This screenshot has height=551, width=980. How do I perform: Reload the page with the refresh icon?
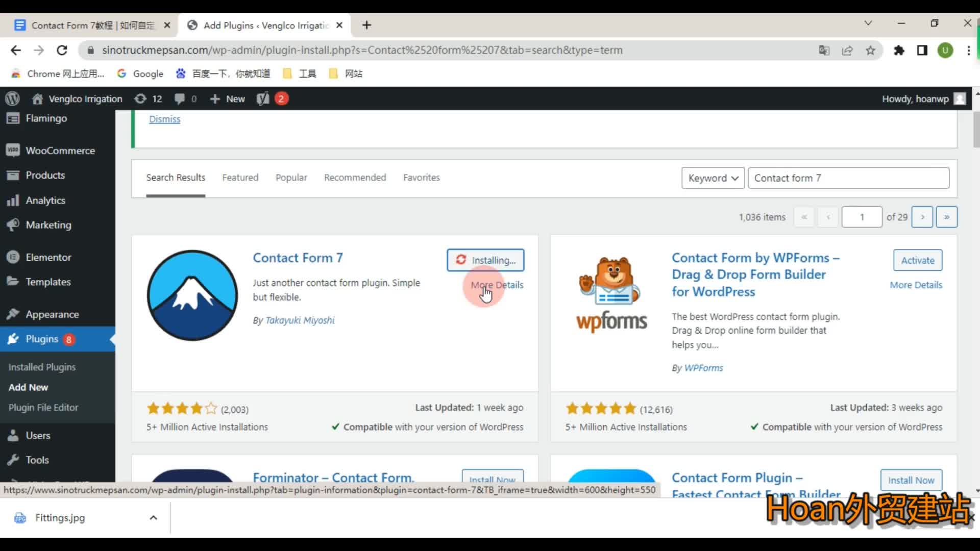coord(62,50)
